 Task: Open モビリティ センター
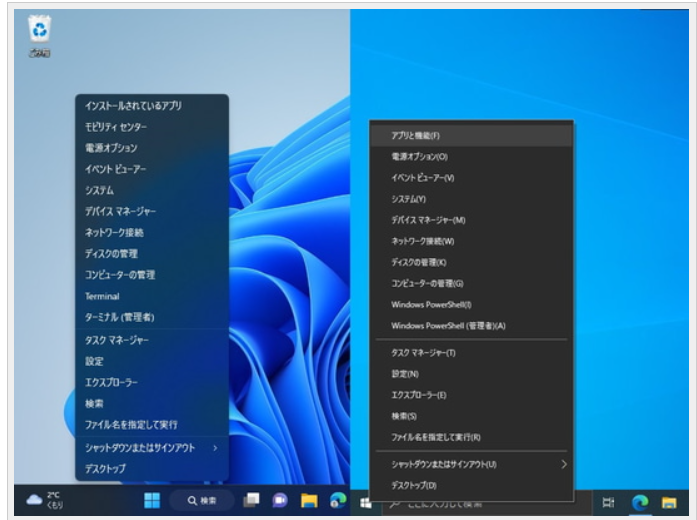[152, 127]
